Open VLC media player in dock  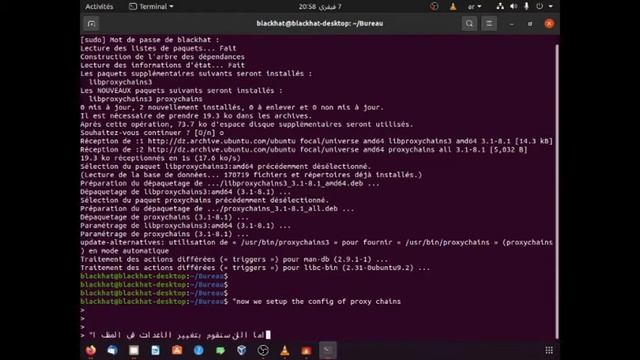[x=285, y=350]
